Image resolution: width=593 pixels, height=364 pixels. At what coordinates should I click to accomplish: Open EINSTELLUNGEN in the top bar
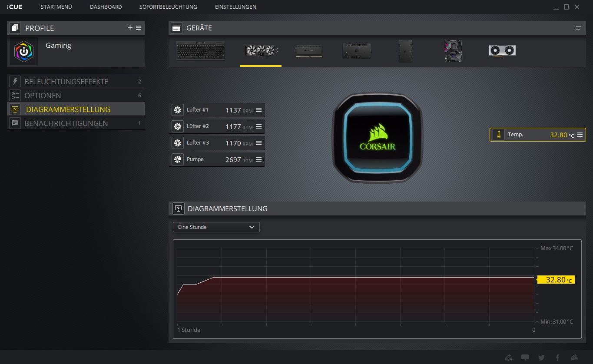tap(235, 7)
